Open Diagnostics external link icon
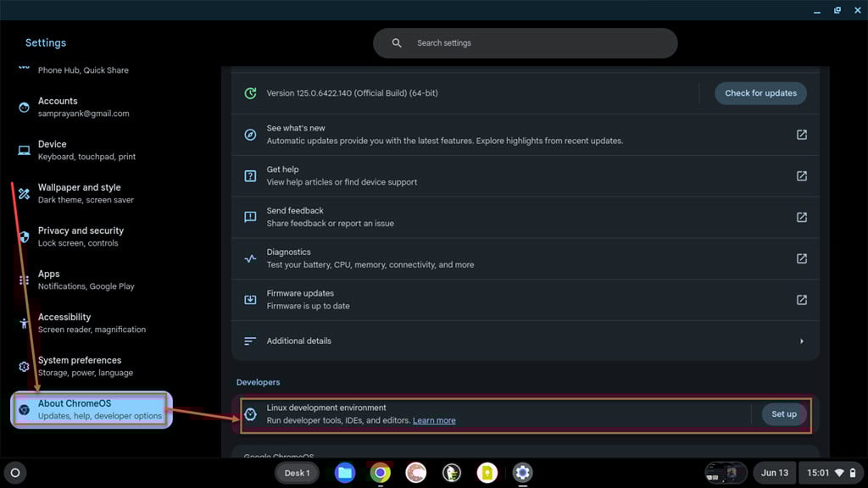868x488 pixels. 801,258
